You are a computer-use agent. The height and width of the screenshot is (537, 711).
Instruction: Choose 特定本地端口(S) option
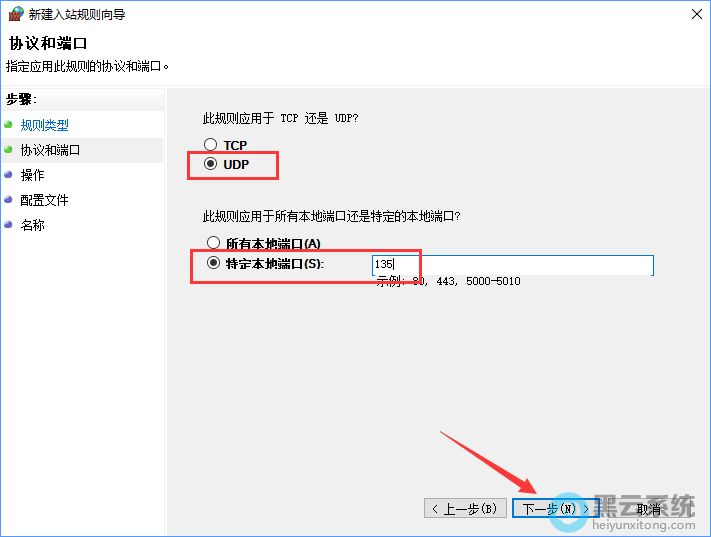click(x=213, y=264)
